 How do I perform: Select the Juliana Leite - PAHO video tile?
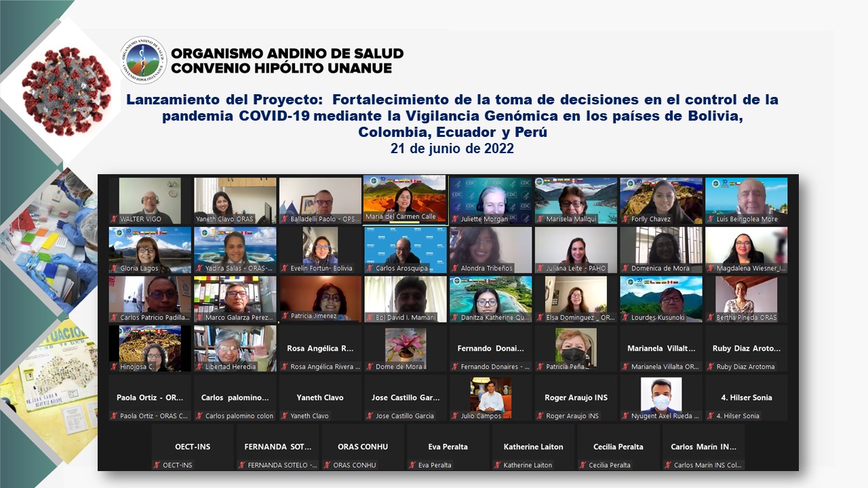click(575, 247)
